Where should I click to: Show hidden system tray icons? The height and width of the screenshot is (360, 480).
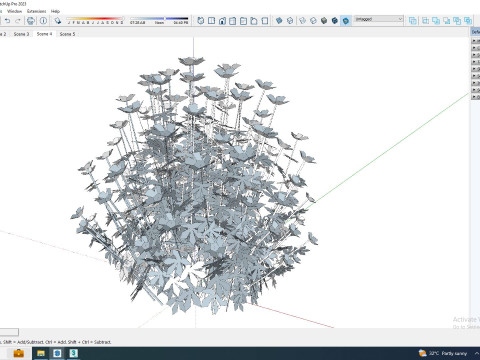[x=477, y=353]
